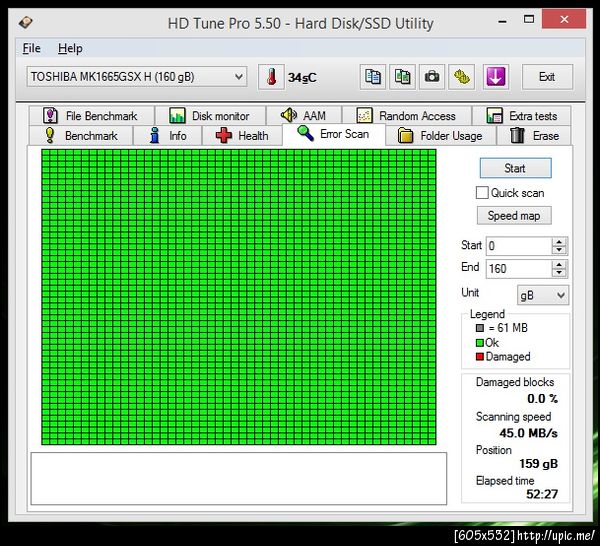
Task: Open options via the tools icon
Action: pos(462,77)
